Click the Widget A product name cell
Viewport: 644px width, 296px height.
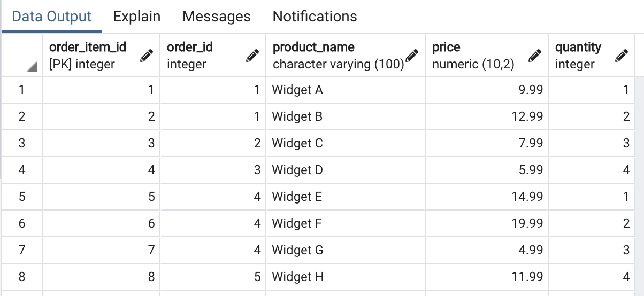coord(346,90)
